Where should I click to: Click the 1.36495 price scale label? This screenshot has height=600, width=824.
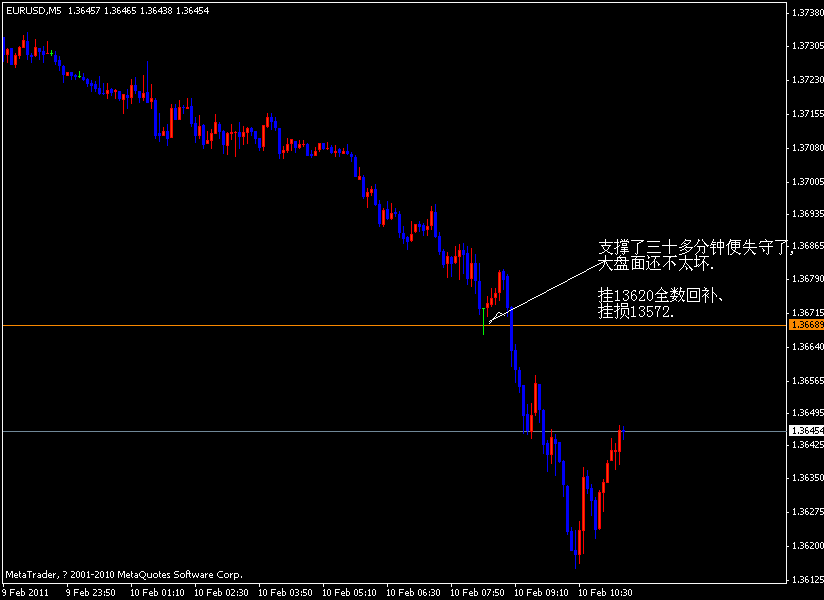click(808, 413)
